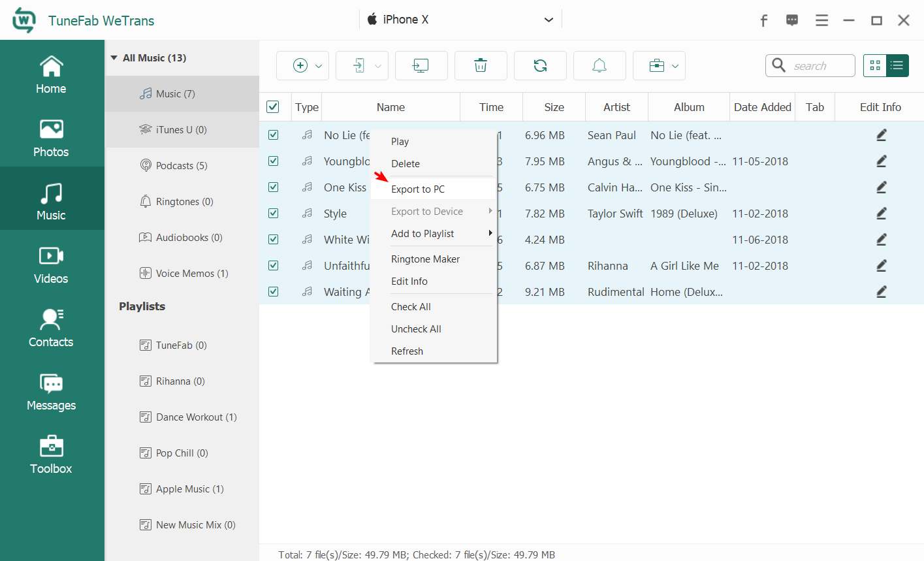Edit info pencil for Unfaithful row
Screen dimensions: 924x561
881,266
